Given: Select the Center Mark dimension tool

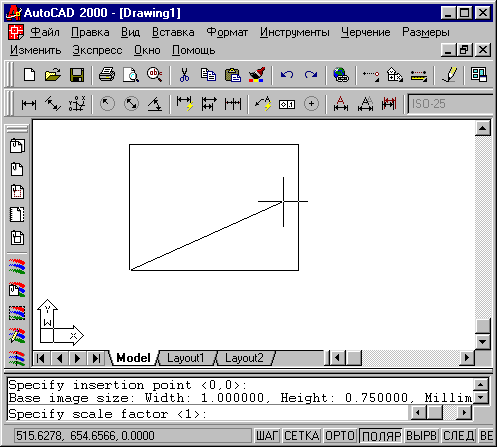Looking at the screenshot, I should [x=311, y=104].
